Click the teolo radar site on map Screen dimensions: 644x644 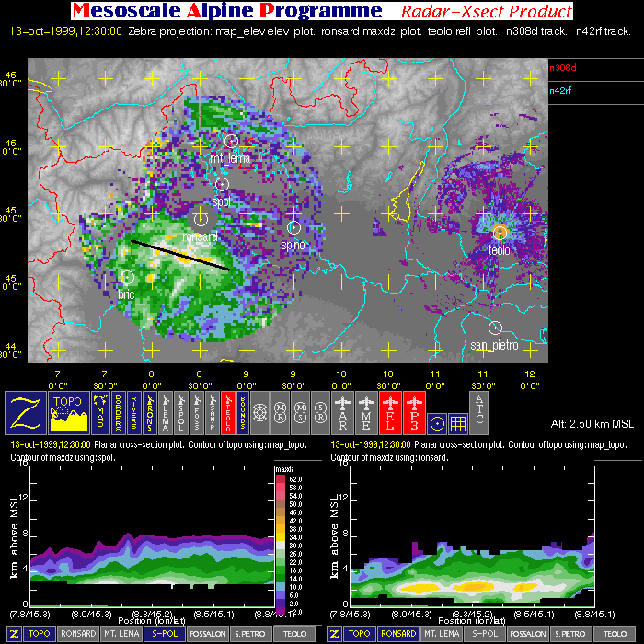(500, 232)
